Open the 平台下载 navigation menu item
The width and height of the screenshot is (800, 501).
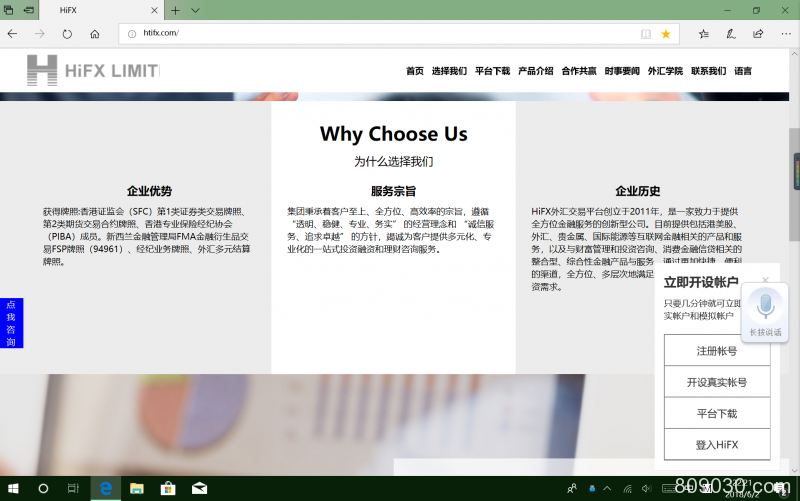(x=492, y=71)
